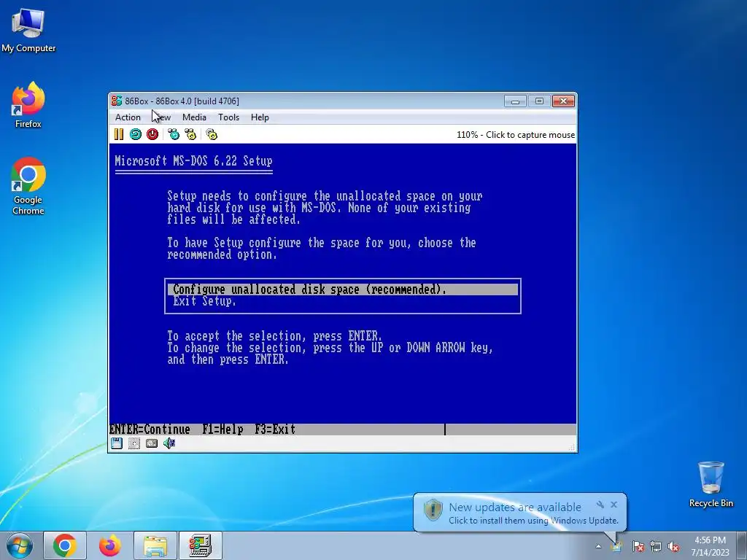This screenshot has width=747, height=560.
Task: Click the muted volume tray icon
Action: point(673,547)
